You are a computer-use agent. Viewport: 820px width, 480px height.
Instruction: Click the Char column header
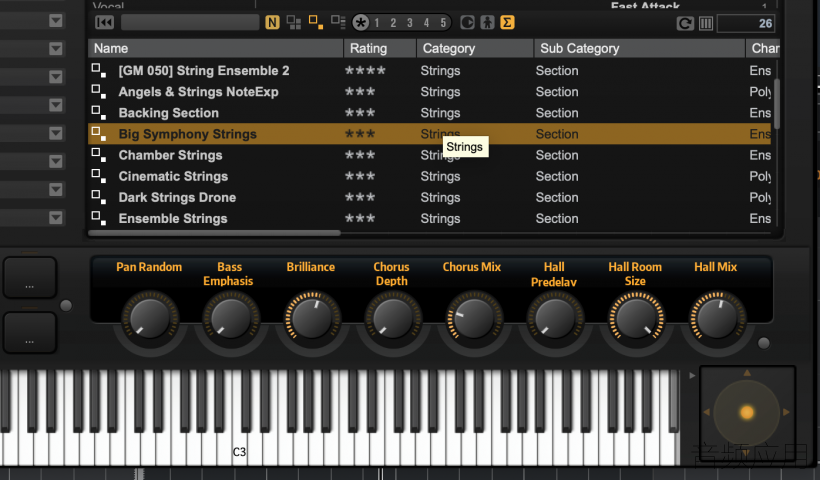point(763,48)
